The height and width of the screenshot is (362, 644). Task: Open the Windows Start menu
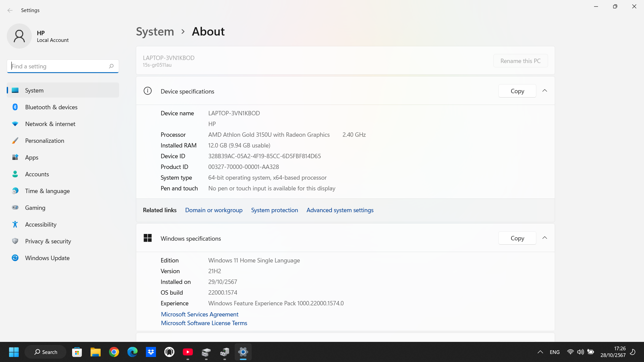pos(14,352)
